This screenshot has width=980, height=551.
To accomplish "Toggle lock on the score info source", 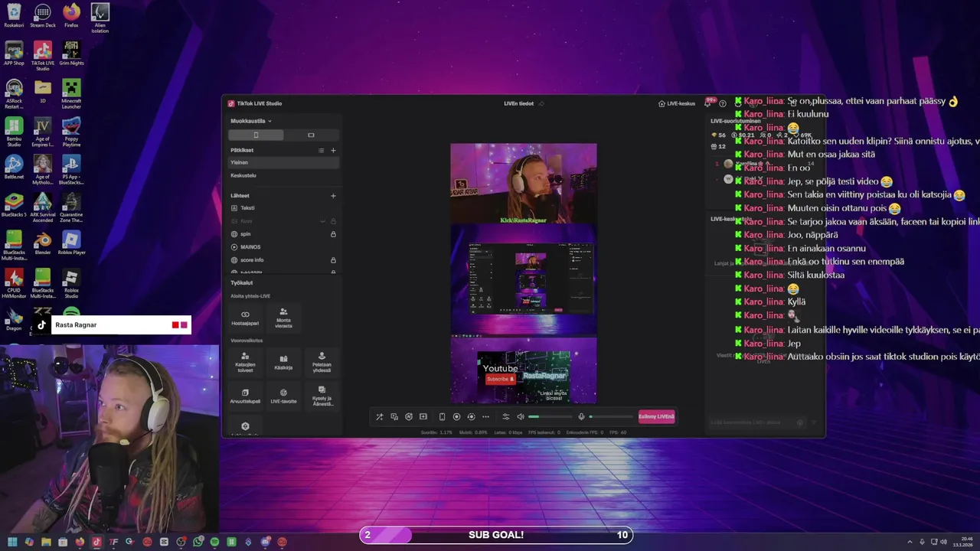I will tap(333, 260).
